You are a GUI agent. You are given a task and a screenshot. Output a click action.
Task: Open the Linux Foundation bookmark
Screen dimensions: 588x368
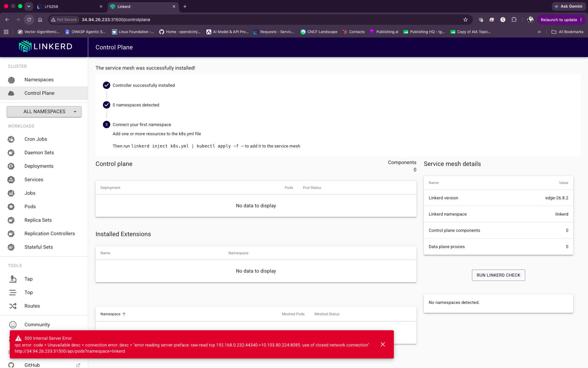(133, 32)
